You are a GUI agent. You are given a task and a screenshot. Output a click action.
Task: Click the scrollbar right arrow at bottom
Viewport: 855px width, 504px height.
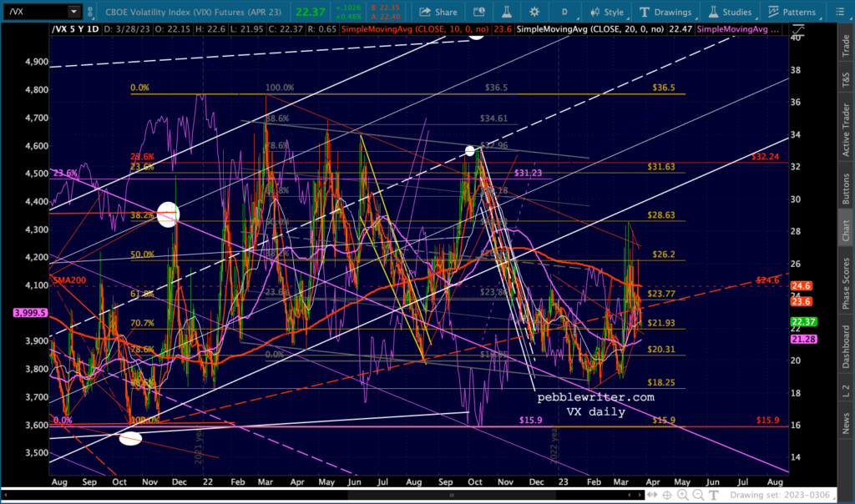pos(640,495)
